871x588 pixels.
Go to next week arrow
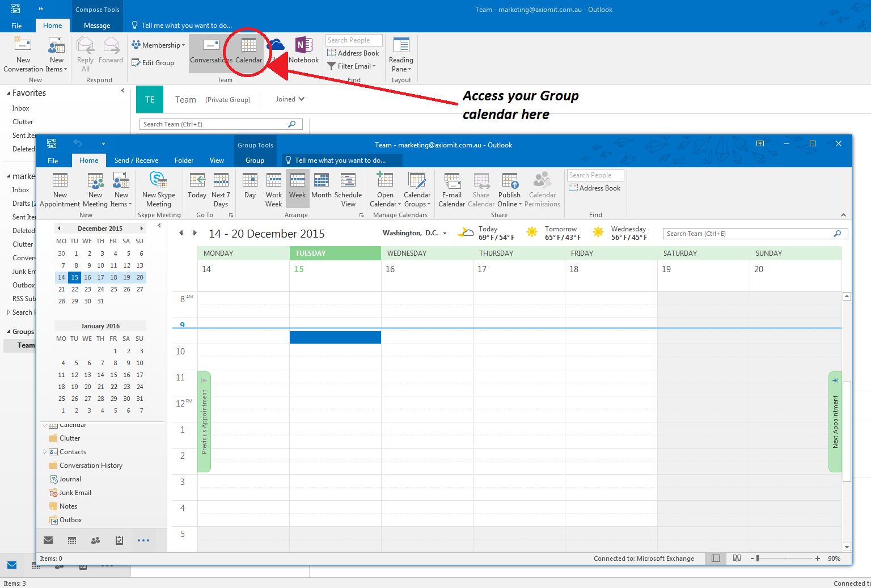195,233
